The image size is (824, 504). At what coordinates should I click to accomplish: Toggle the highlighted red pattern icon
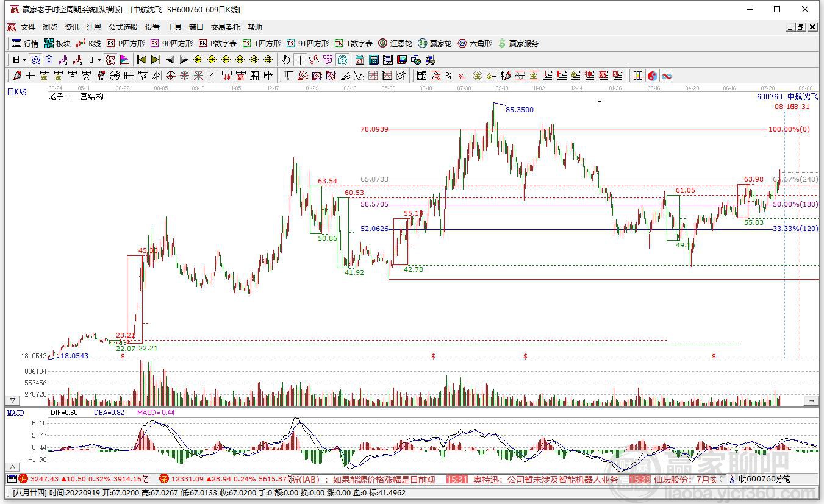pyautogui.click(x=110, y=60)
